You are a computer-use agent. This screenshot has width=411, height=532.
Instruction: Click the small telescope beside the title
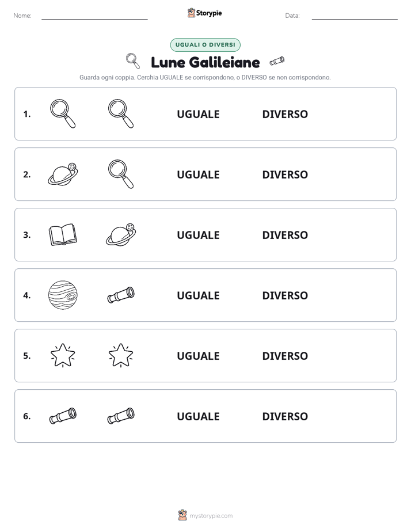pyautogui.click(x=277, y=61)
